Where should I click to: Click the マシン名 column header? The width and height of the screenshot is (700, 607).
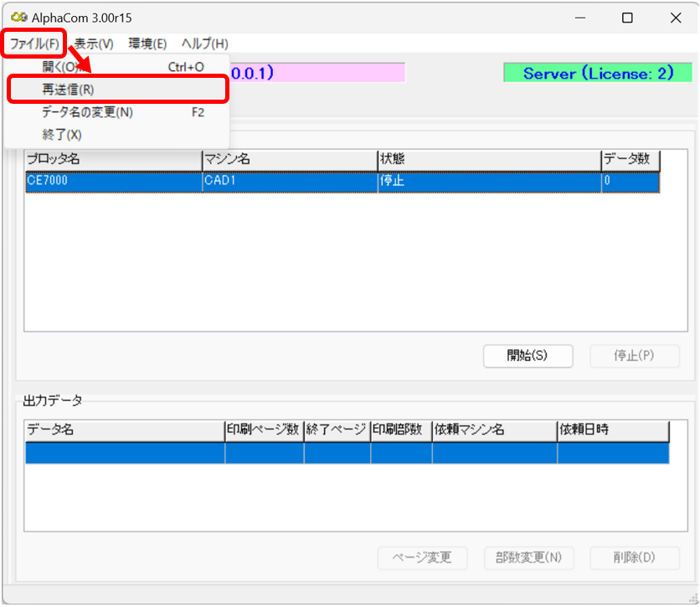pos(289,159)
